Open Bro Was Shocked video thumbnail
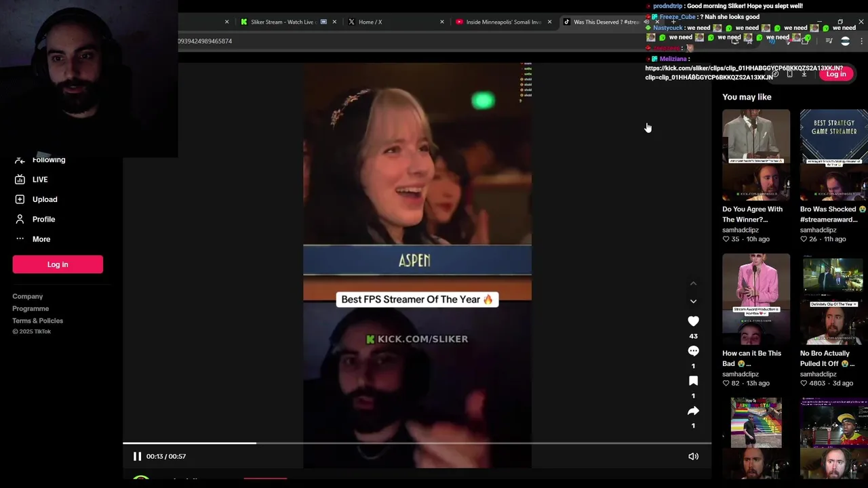The height and width of the screenshot is (488, 868). [x=833, y=155]
